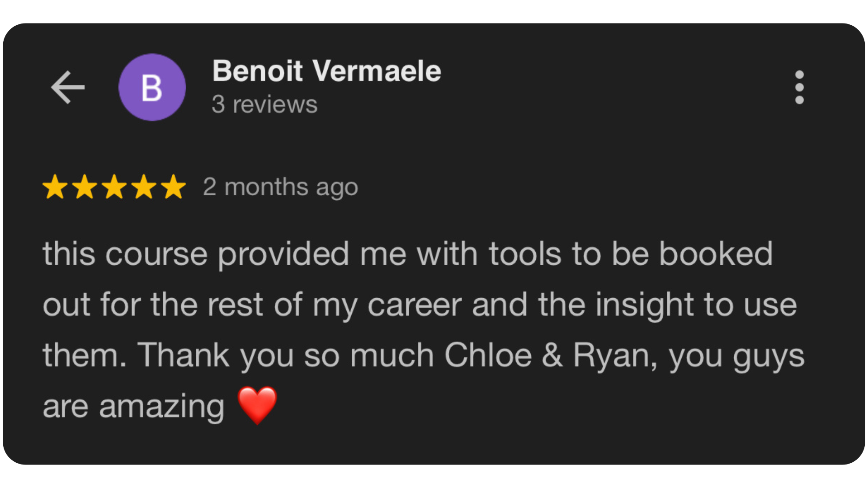
Task: Open Benoit Vermaele's profile name
Action: (326, 71)
